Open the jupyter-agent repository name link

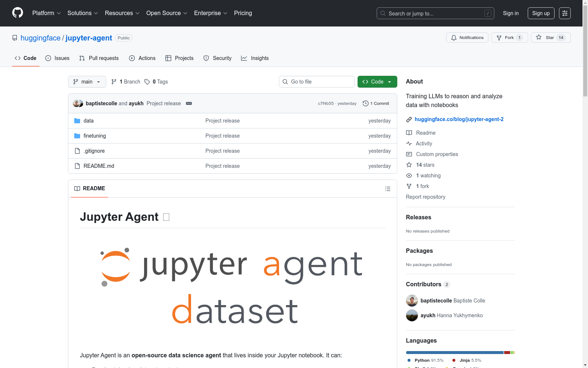(x=89, y=38)
